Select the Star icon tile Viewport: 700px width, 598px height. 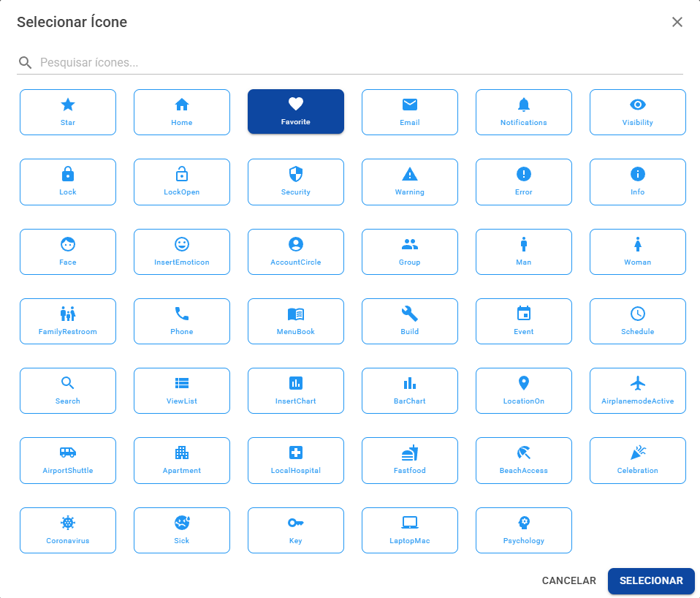(68, 112)
